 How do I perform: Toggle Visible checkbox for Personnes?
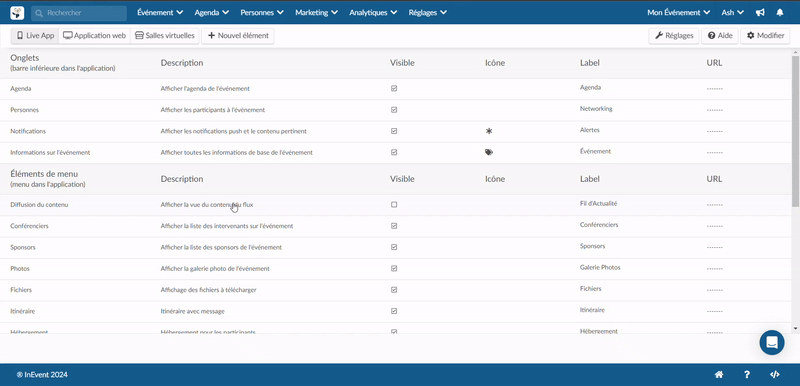(x=394, y=110)
